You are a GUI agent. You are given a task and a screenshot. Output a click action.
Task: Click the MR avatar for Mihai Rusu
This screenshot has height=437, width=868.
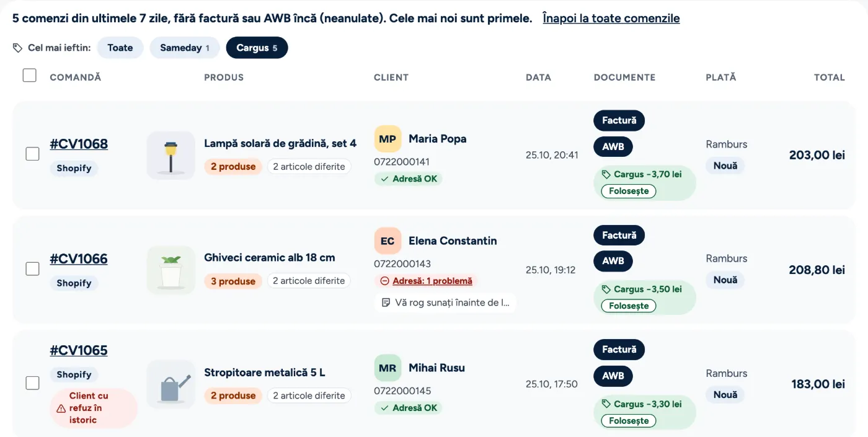pyautogui.click(x=387, y=368)
